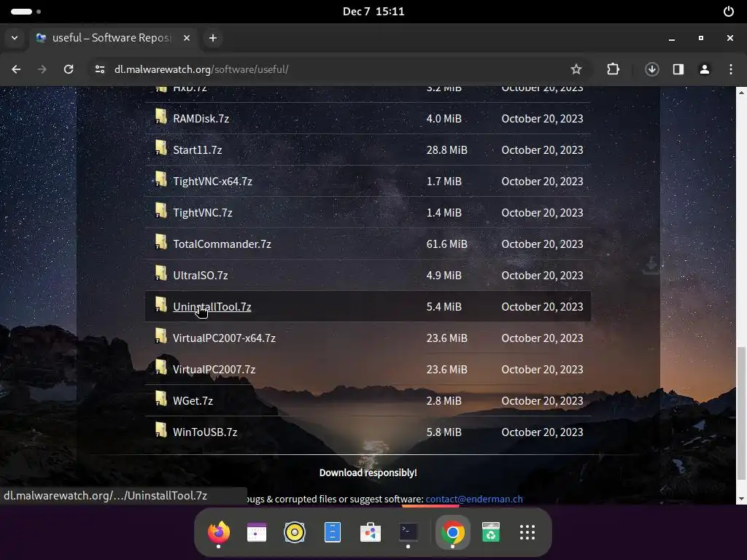Click the TightVNC-x64.7z archive icon

[161, 180]
